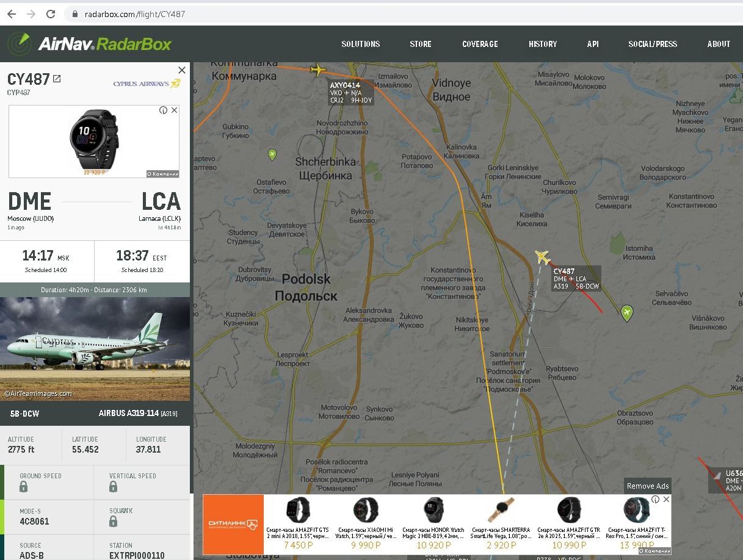Image resolution: width=743 pixels, height=560 pixels.
Task: Open the COVERAGE menu item
Action: [480, 44]
